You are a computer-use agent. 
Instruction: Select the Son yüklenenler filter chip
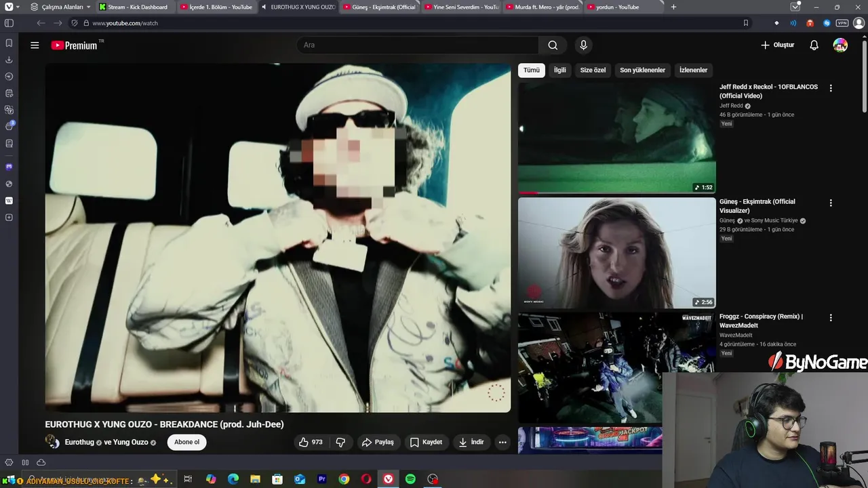642,70
